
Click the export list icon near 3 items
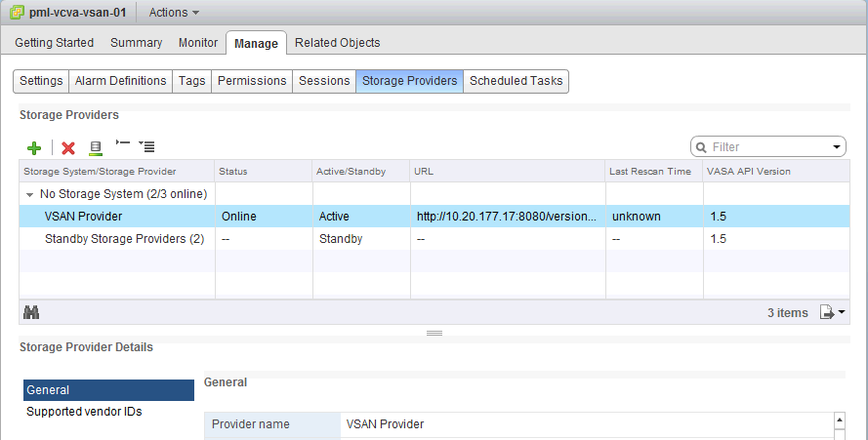point(830,312)
